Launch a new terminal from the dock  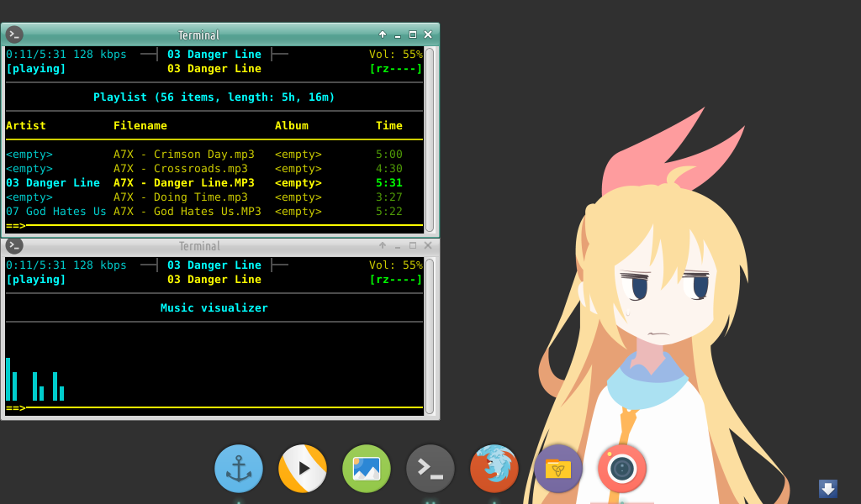point(430,469)
